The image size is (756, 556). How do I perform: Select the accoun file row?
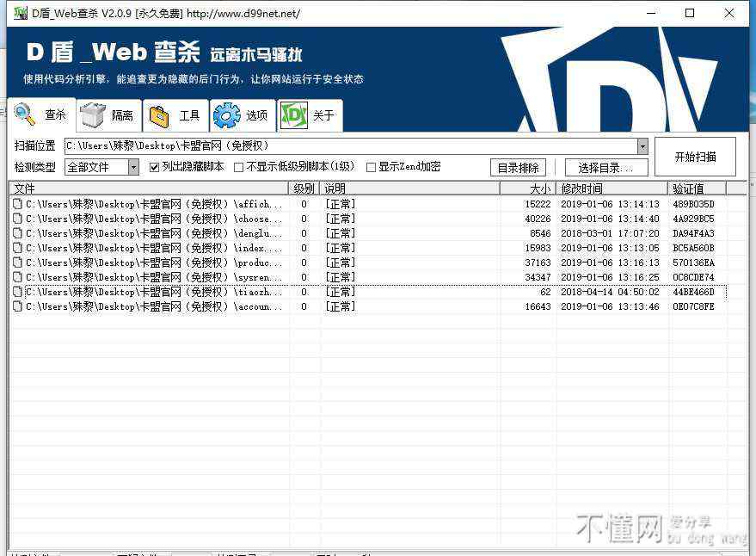[368, 306]
